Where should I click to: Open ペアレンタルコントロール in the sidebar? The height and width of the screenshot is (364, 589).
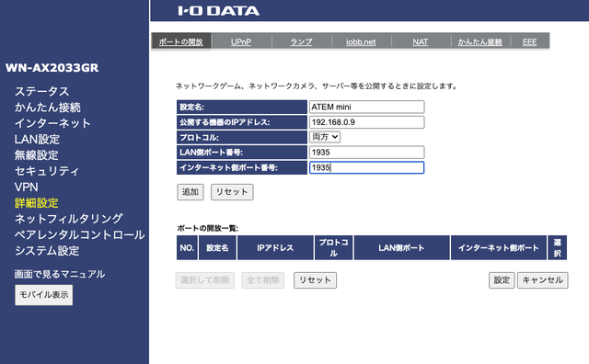(79, 235)
